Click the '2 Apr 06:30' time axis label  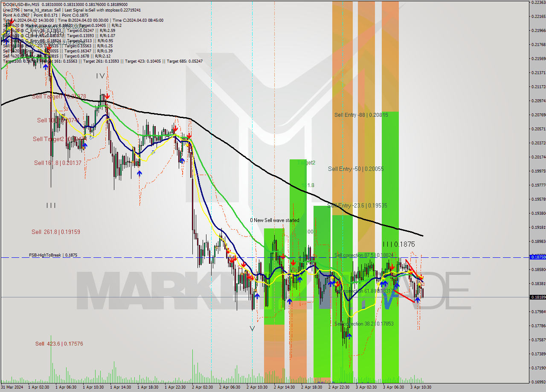tap(229, 387)
